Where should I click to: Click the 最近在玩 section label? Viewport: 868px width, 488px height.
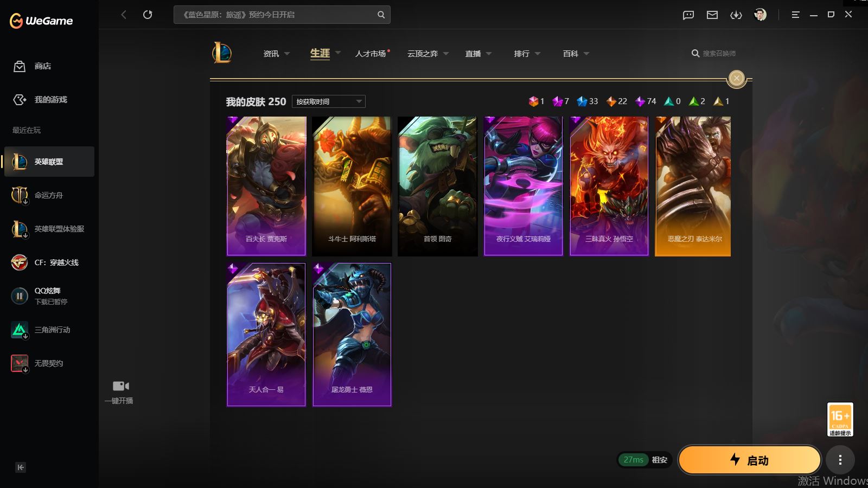pos(27,130)
